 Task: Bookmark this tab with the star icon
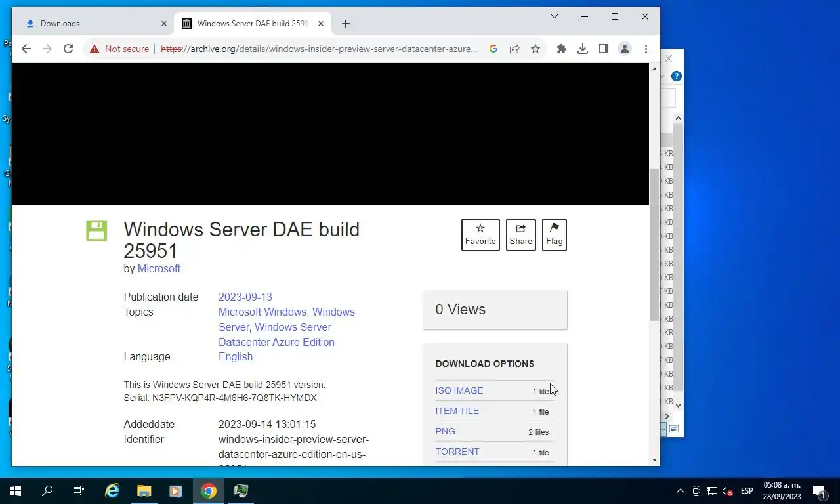coord(535,49)
